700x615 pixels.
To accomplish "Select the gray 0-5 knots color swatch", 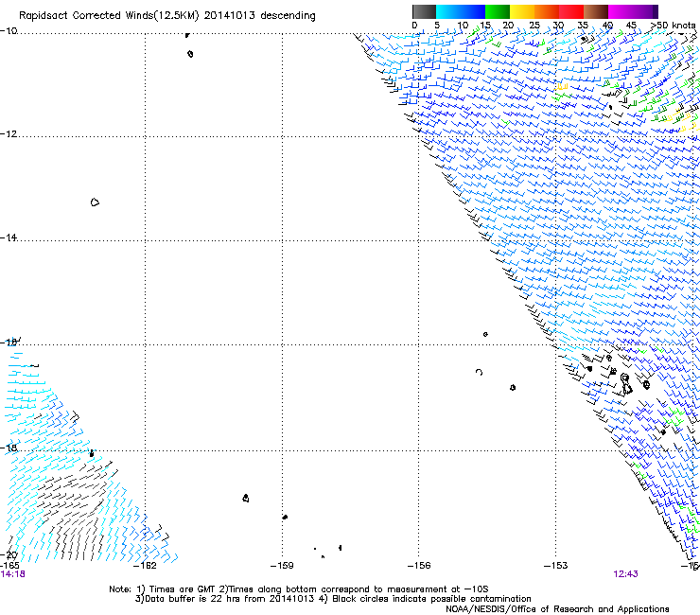I will [x=424, y=11].
